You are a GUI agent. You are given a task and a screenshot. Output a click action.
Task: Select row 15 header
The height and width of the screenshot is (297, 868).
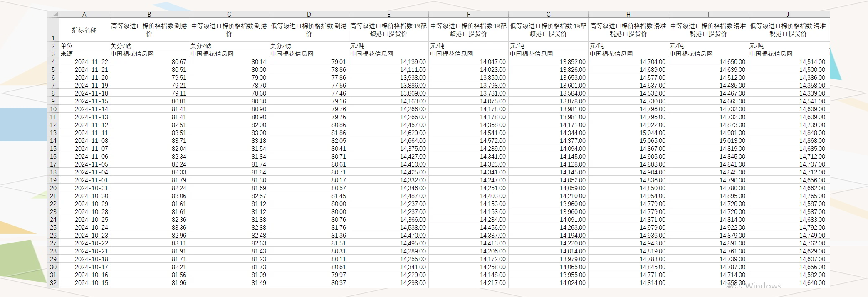pos(53,149)
